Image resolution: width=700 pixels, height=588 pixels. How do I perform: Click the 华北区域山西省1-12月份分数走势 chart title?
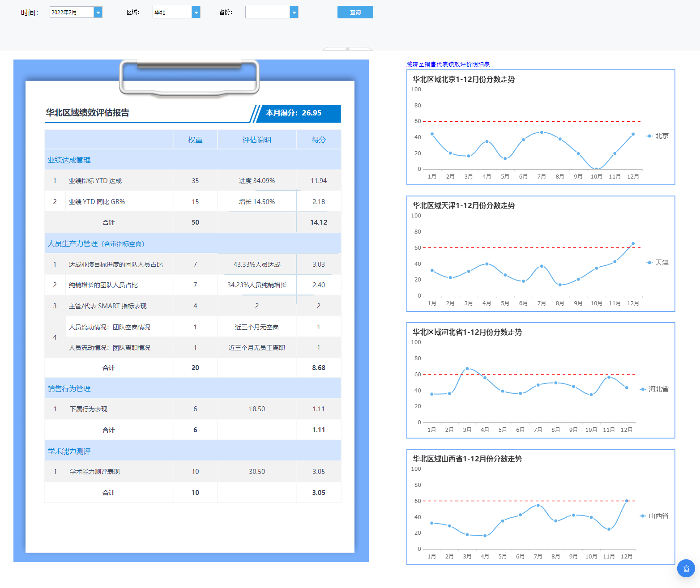pos(467,459)
